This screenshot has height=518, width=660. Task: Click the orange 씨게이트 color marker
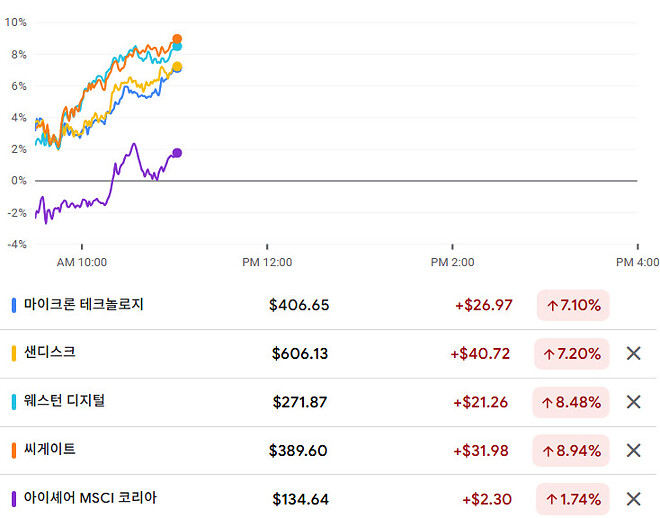point(14,450)
